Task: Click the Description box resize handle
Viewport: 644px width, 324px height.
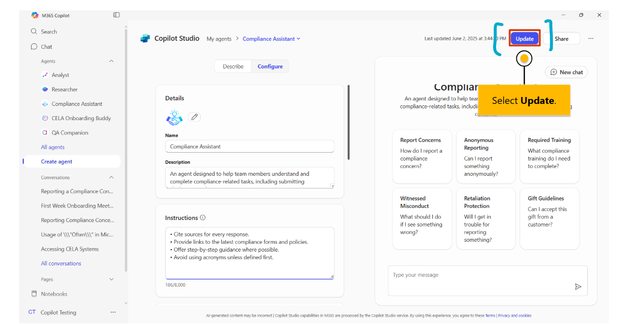Action: pyautogui.click(x=332, y=186)
